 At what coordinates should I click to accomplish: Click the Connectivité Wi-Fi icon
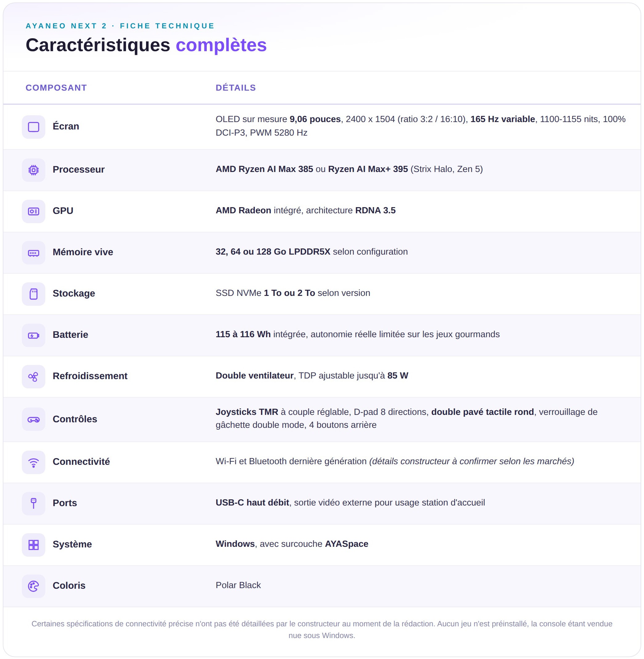[x=34, y=462]
